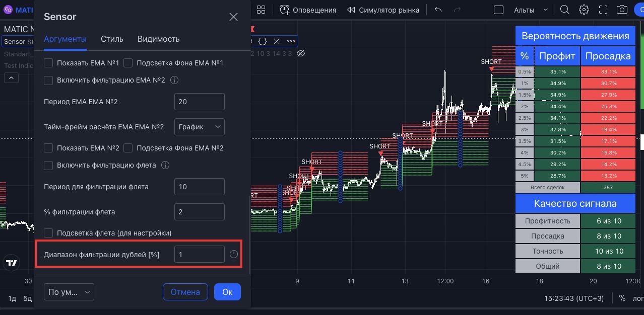This screenshot has height=315, width=644.
Task: Open the Альты layout name
Action: tap(524, 10)
